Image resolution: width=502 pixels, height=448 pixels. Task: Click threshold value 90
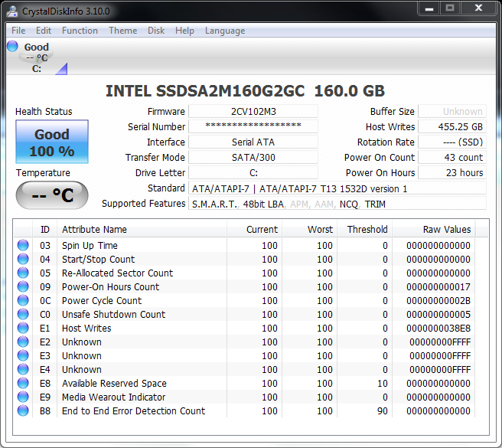click(x=383, y=410)
